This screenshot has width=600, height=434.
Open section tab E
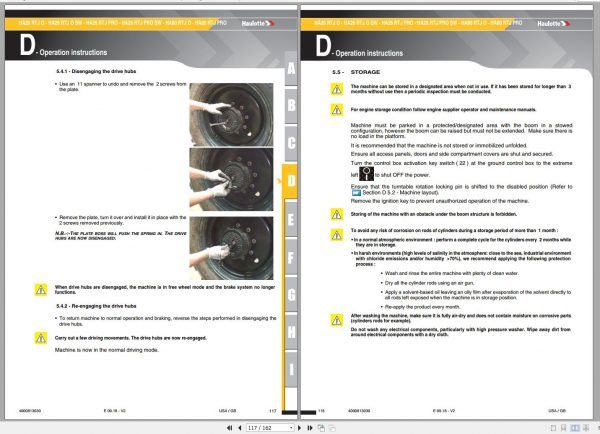coord(291,219)
